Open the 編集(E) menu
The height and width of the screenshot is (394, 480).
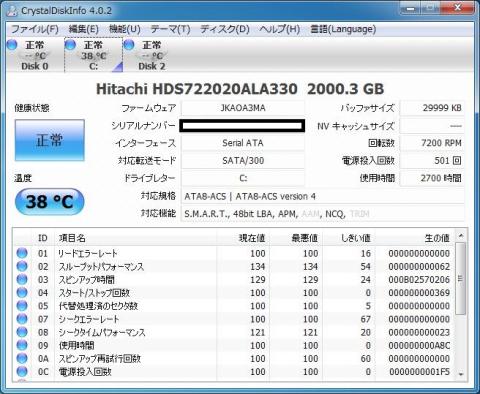(x=83, y=29)
